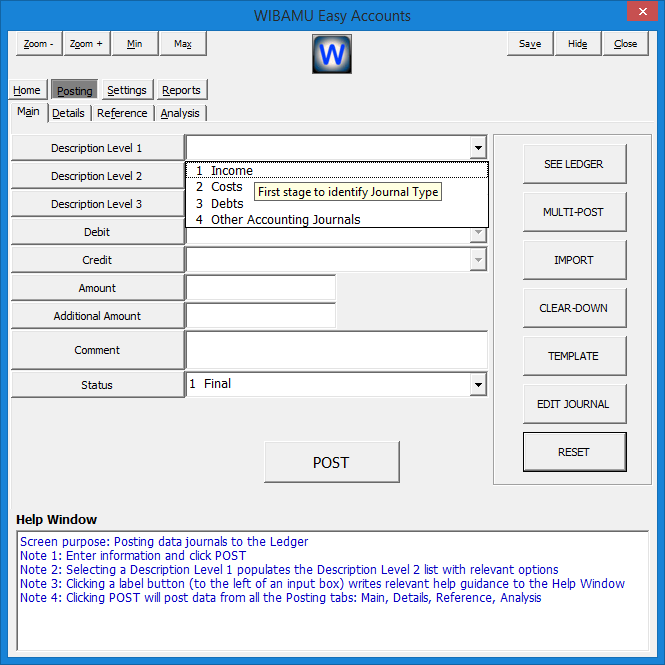Click the Help Window text area
This screenshot has height=665, width=665.
click(332, 590)
